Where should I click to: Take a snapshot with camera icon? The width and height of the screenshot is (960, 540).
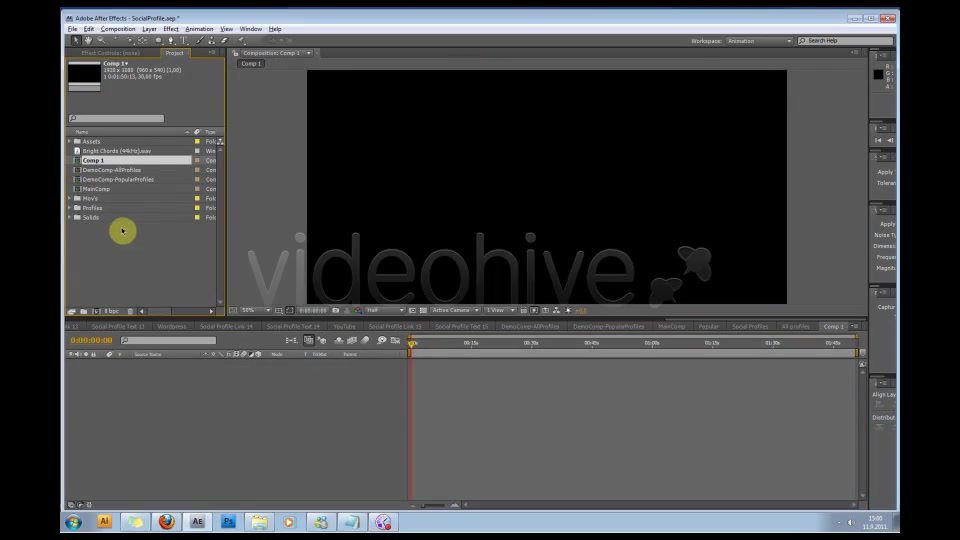[x=336, y=310]
